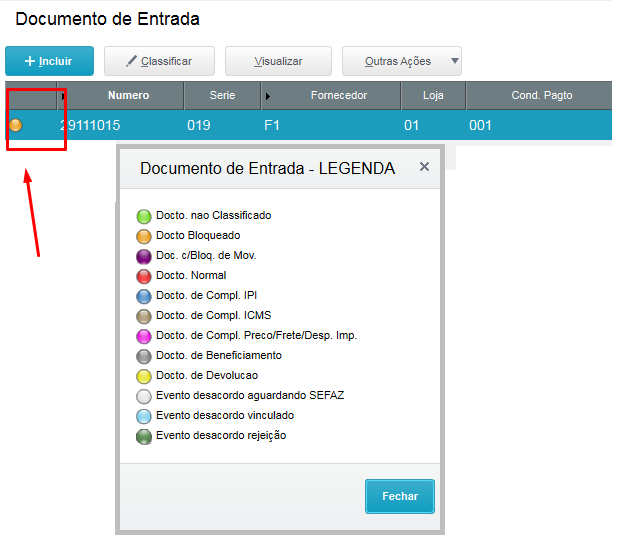Click Docto. de Compl. Preco/Frete/Desp. Imp. label
625x547 pixels.
[x=256, y=335]
